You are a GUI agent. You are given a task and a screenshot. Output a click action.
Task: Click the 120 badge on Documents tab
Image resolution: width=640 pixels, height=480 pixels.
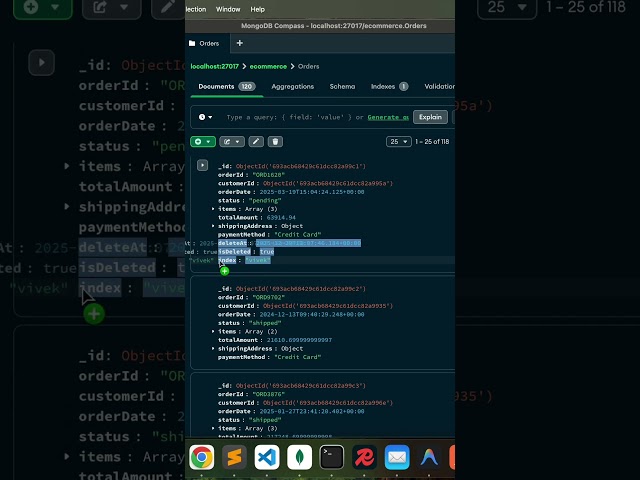tap(247, 87)
